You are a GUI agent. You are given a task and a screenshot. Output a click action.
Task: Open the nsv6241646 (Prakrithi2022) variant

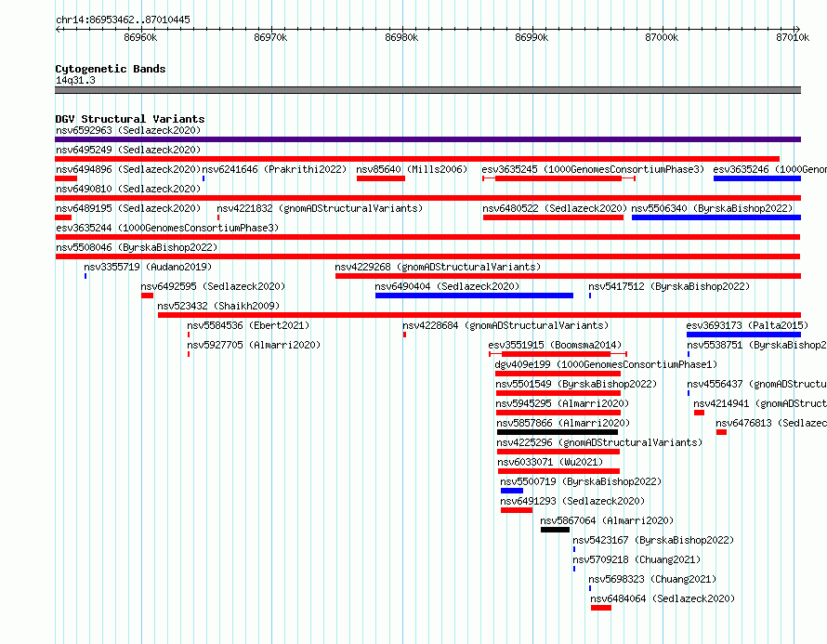click(x=274, y=169)
